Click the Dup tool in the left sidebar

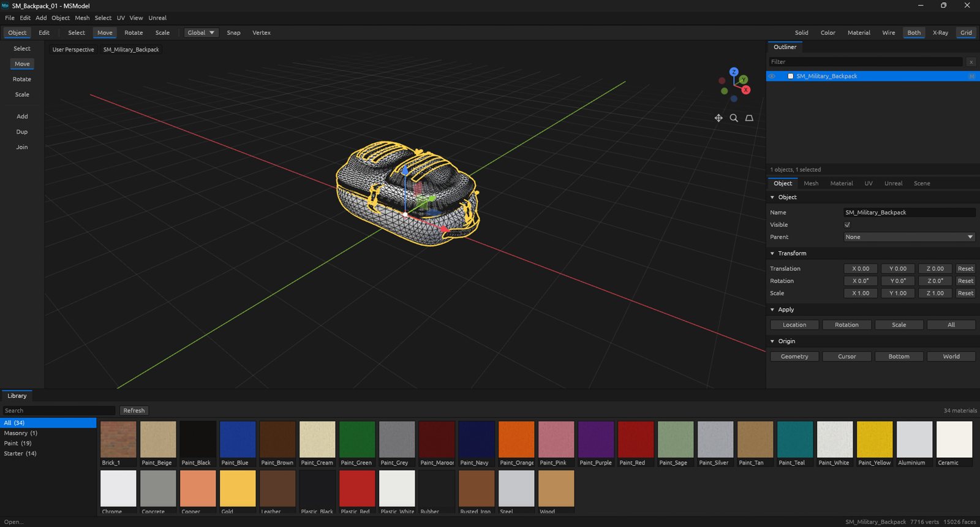click(22, 132)
